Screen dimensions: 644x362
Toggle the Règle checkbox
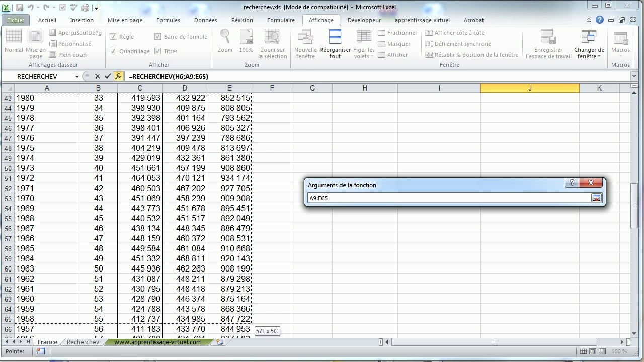point(113,37)
